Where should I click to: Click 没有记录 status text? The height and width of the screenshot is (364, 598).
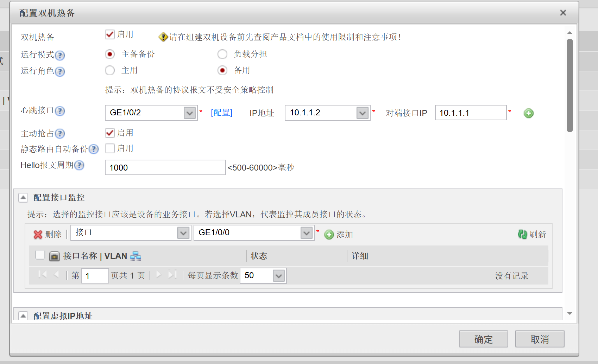pyautogui.click(x=512, y=276)
